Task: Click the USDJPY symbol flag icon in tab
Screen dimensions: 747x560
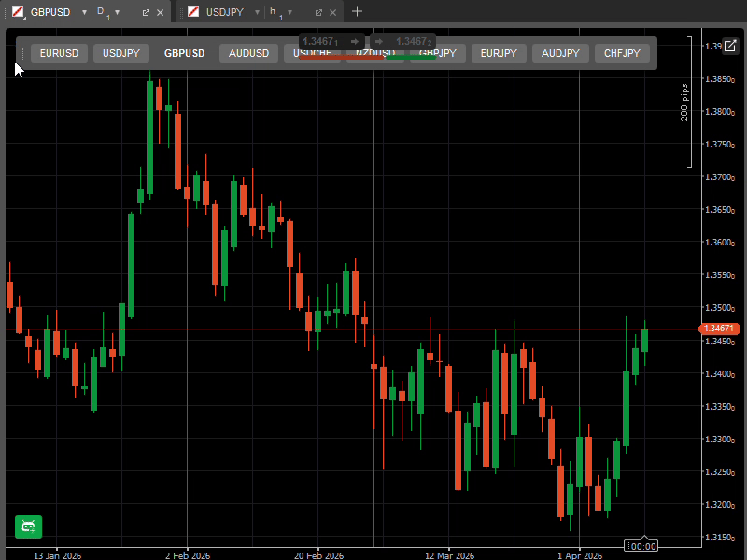Action: (x=193, y=12)
